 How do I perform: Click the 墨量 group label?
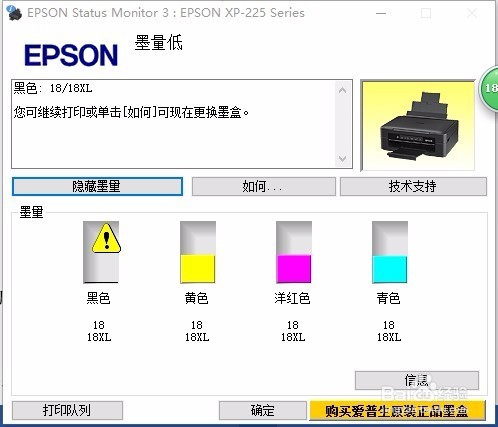coord(31,212)
